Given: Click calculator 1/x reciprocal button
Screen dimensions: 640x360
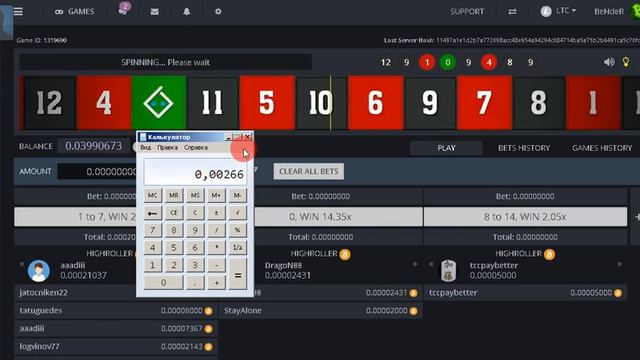Looking at the screenshot, I should [x=238, y=247].
